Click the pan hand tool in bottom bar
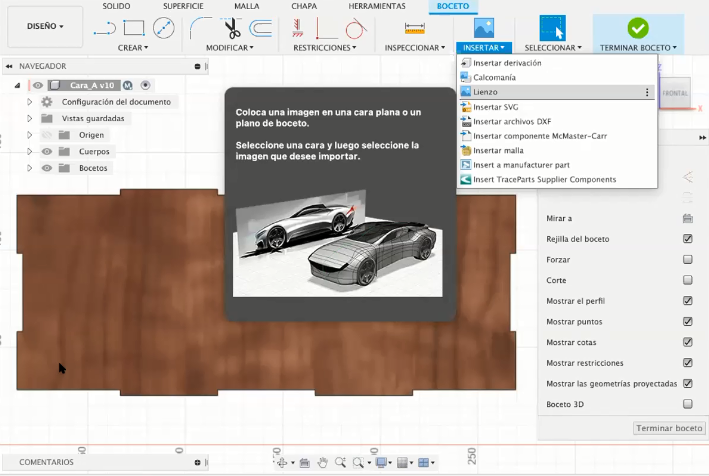 click(322, 462)
